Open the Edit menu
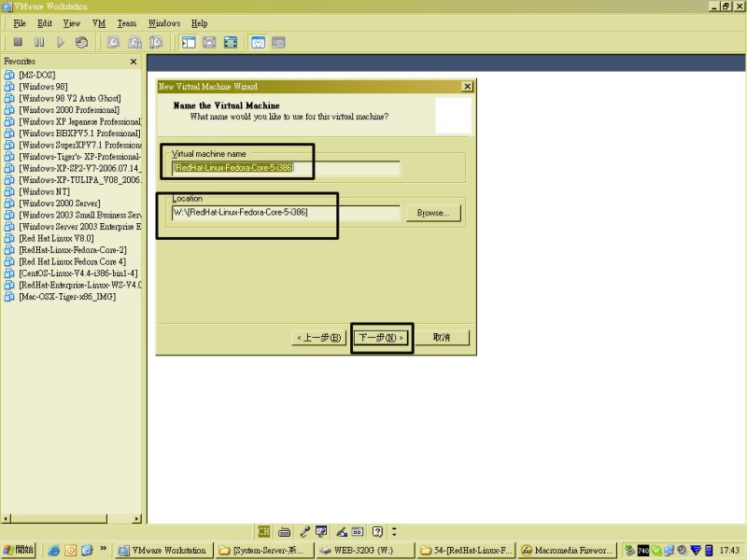Viewport: 747px width, 560px height. [x=45, y=23]
